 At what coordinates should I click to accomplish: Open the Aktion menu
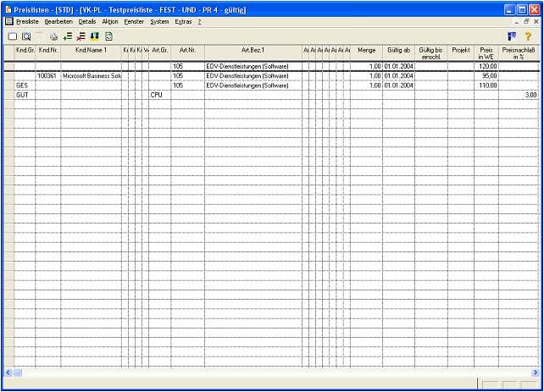point(110,21)
